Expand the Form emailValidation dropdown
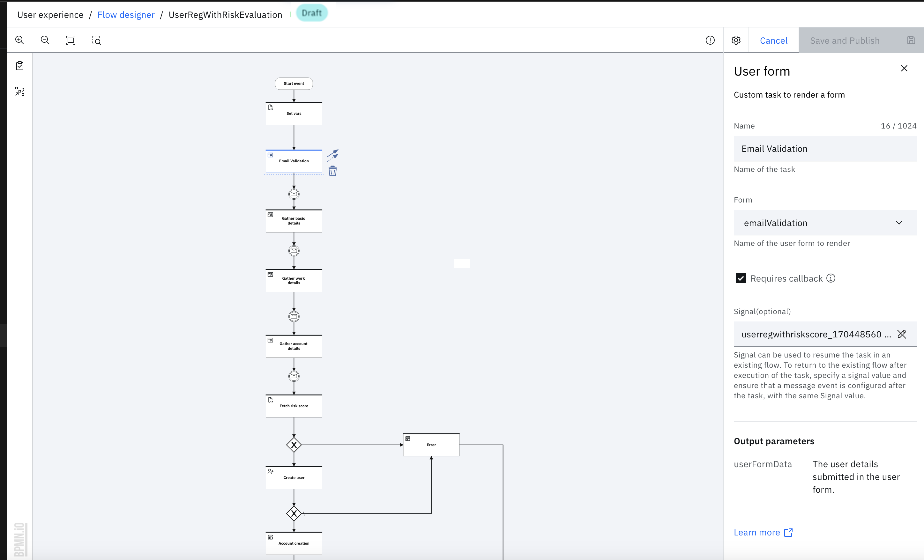This screenshot has width=924, height=560. click(x=825, y=223)
